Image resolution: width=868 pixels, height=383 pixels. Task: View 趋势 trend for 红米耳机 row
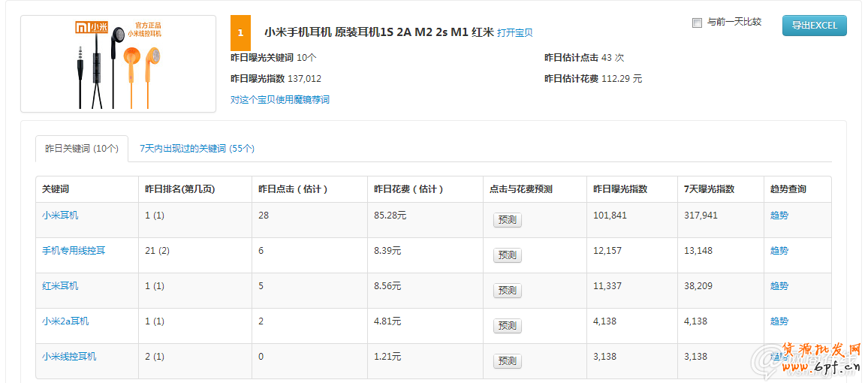779,286
